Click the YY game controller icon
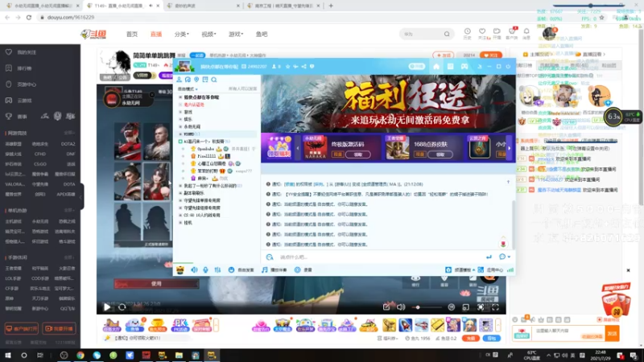The width and height of the screenshot is (644, 362). pos(464,67)
